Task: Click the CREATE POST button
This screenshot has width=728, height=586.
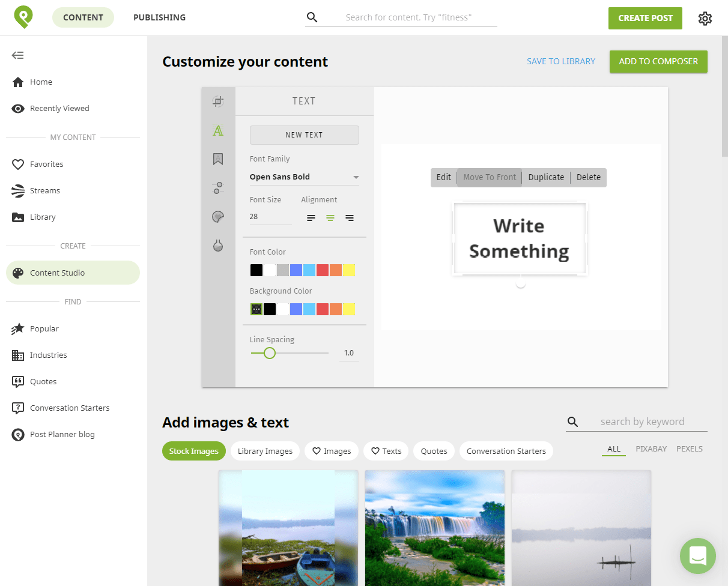Action: 645,18
